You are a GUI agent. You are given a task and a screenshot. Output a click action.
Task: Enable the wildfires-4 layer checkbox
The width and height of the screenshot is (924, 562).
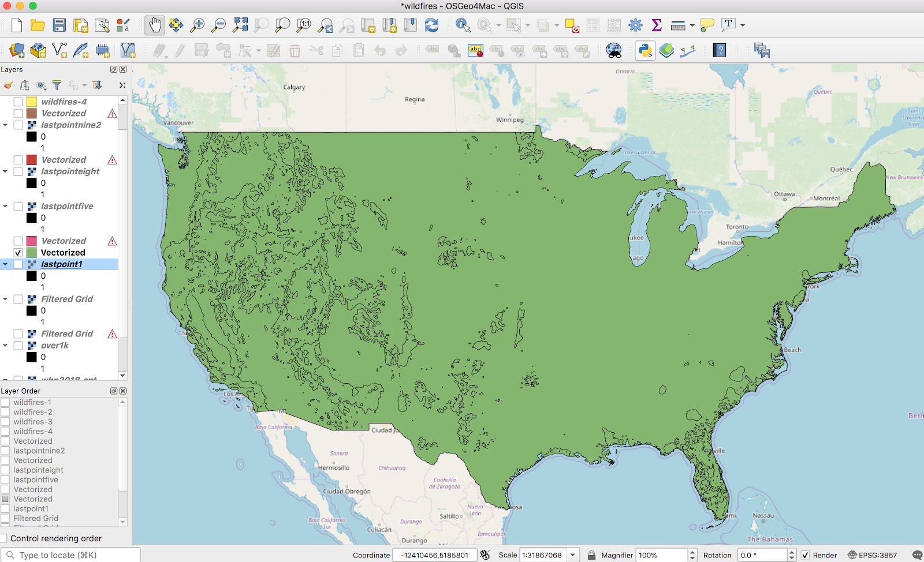(x=18, y=102)
